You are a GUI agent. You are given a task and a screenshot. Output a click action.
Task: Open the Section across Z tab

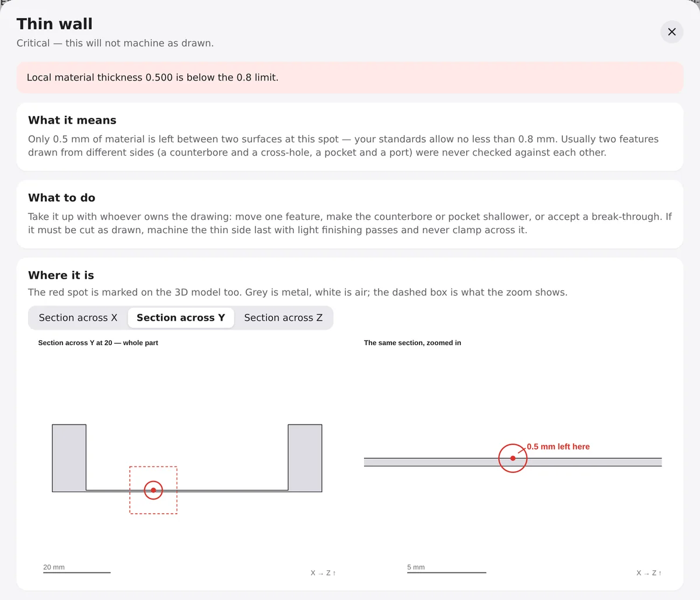[x=283, y=318]
